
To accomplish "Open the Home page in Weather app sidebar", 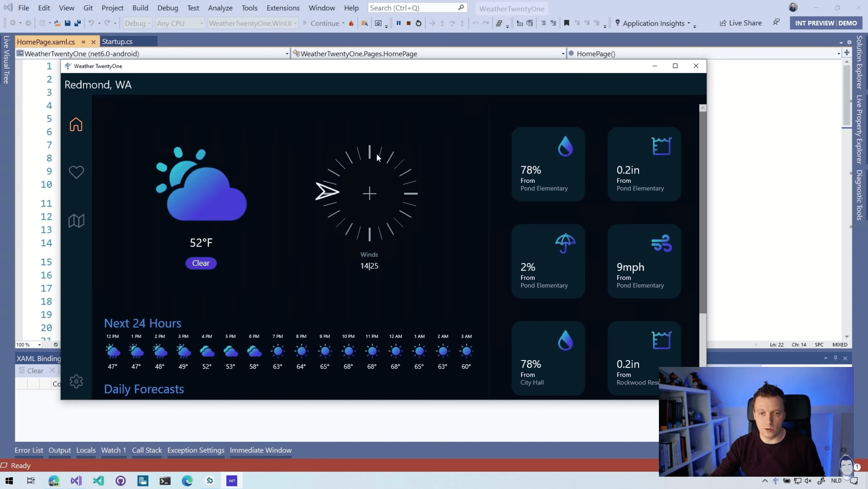I will (76, 124).
